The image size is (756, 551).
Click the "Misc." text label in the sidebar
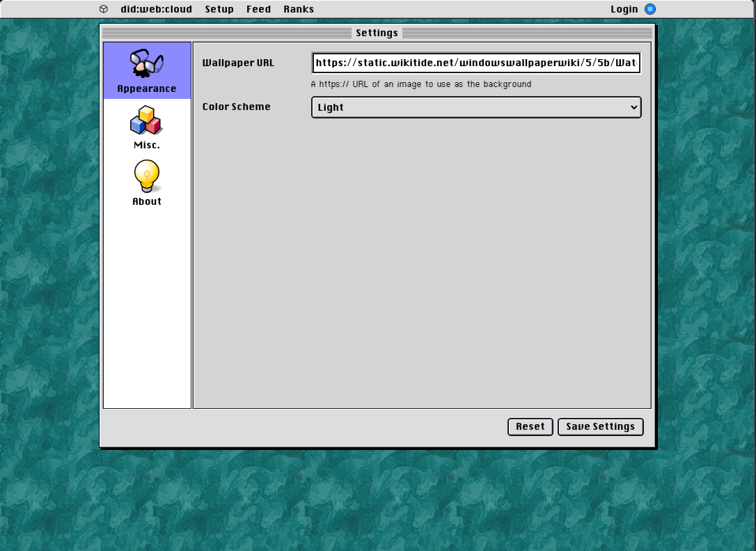coord(147,146)
